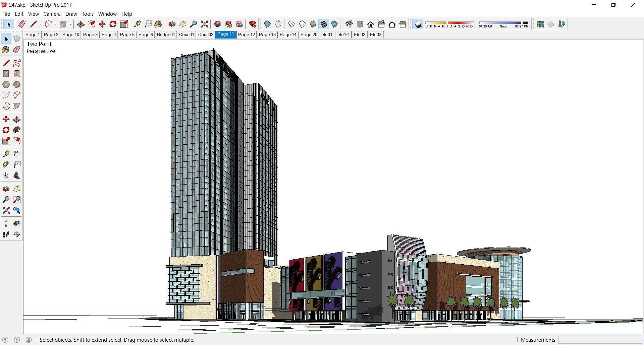Activate the Axes tool

pyautogui.click(x=6, y=175)
